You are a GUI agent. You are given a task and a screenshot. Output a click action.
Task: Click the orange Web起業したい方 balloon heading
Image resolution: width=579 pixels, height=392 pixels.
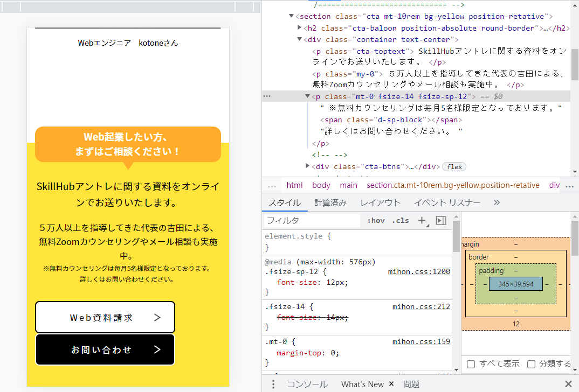point(128,144)
